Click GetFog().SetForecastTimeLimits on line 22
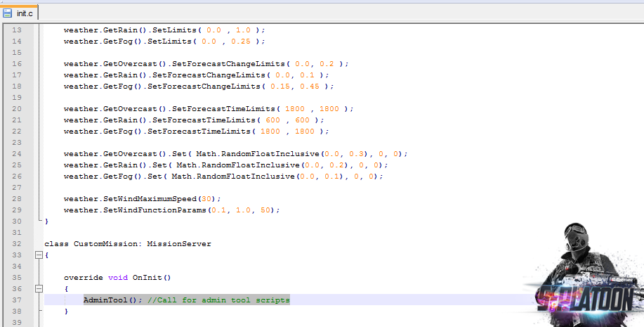This screenshot has width=644, height=327. click(197, 132)
